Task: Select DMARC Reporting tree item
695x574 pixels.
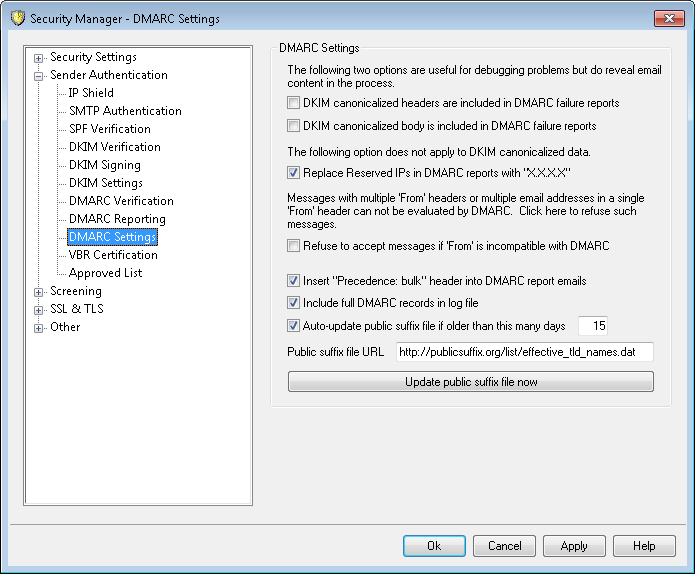Action: click(x=117, y=219)
